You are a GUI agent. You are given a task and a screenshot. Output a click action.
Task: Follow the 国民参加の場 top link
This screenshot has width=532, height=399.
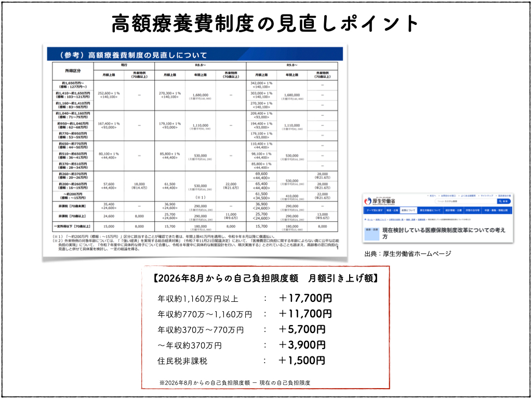(x=504, y=196)
